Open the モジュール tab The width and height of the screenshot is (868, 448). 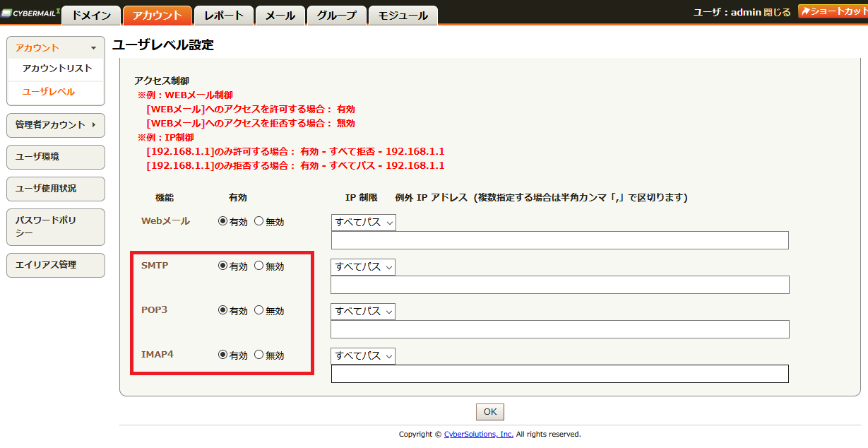point(403,15)
